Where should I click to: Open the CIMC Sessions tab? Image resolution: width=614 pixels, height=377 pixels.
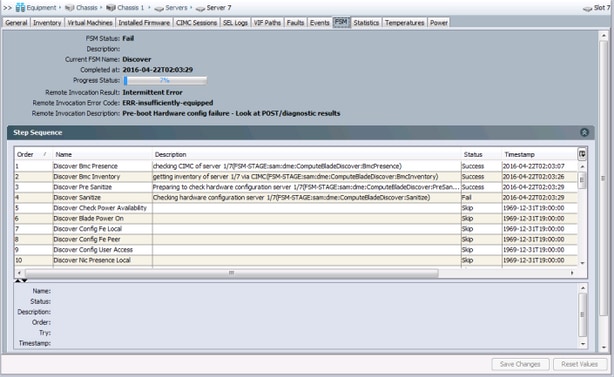click(196, 23)
